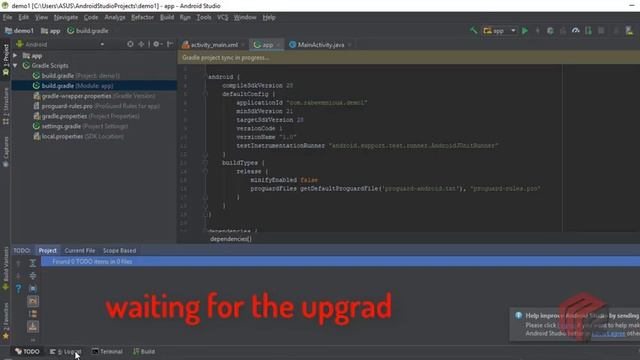Collapse the release block fold marker
This screenshot has height=360, width=640.
205,171
